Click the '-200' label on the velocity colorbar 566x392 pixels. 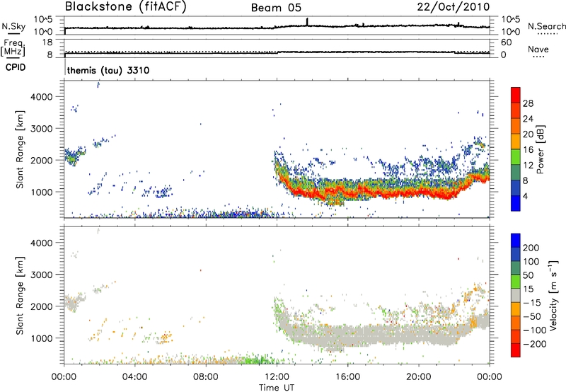coord(534,344)
